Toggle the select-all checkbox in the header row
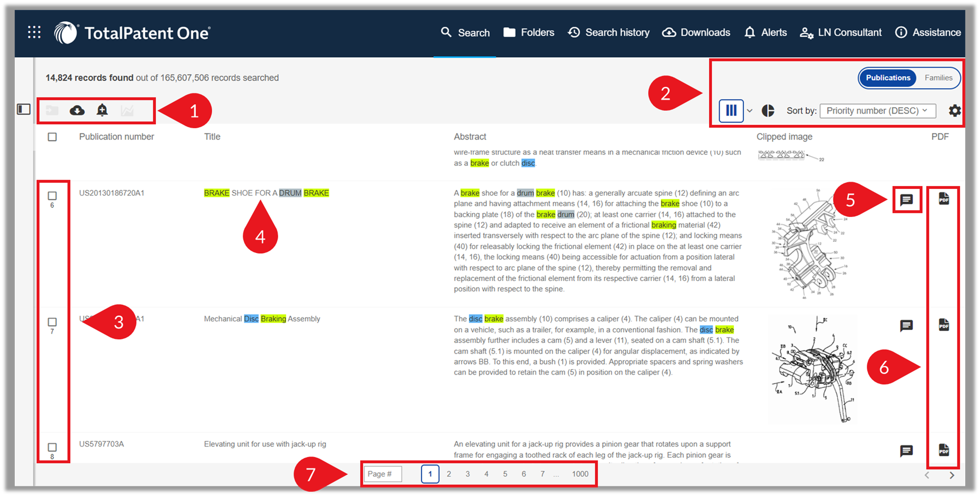Viewport: 980px width, 496px height. tap(52, 137)
